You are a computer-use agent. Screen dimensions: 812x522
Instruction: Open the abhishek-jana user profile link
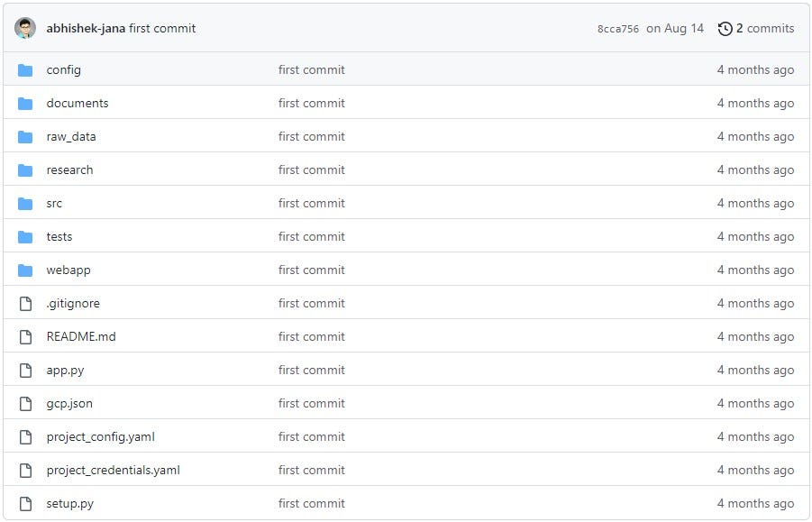coord(86,29)
